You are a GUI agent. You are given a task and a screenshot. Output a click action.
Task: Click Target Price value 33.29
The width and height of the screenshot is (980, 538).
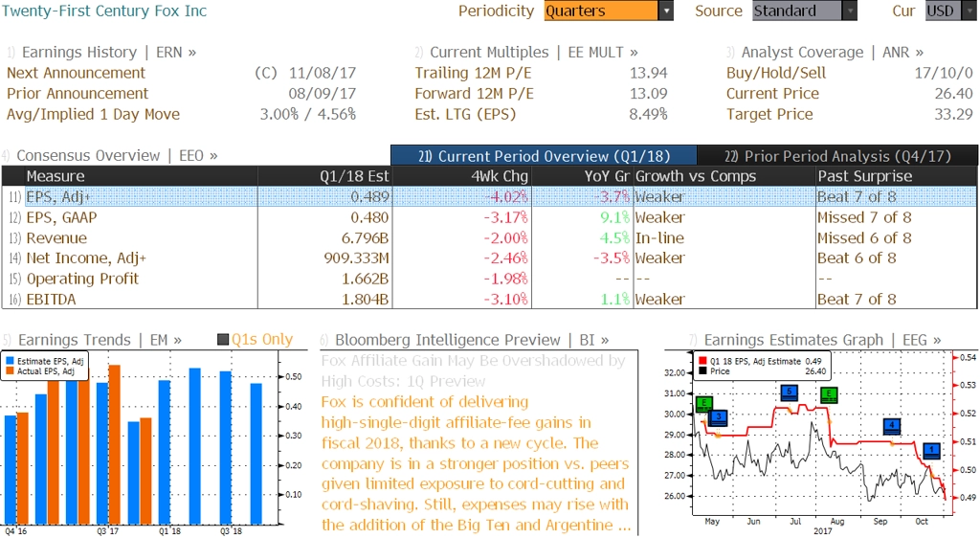pyautogui.click(x=954, y=114)
